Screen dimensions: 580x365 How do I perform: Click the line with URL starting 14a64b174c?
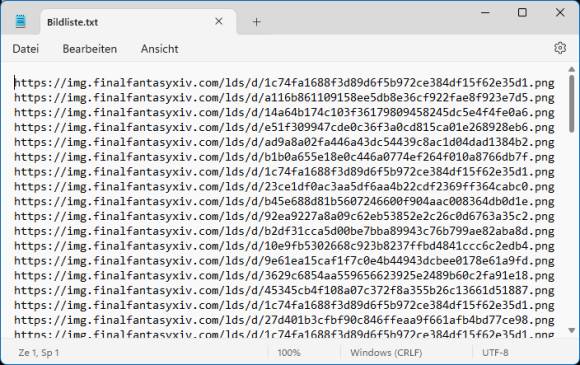pyautogui.click(x=284, y=112)
